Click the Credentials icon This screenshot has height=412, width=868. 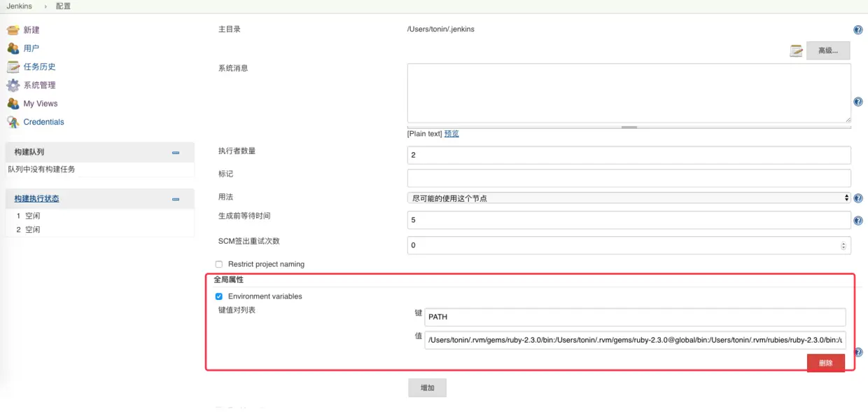(x=13, y=122)
